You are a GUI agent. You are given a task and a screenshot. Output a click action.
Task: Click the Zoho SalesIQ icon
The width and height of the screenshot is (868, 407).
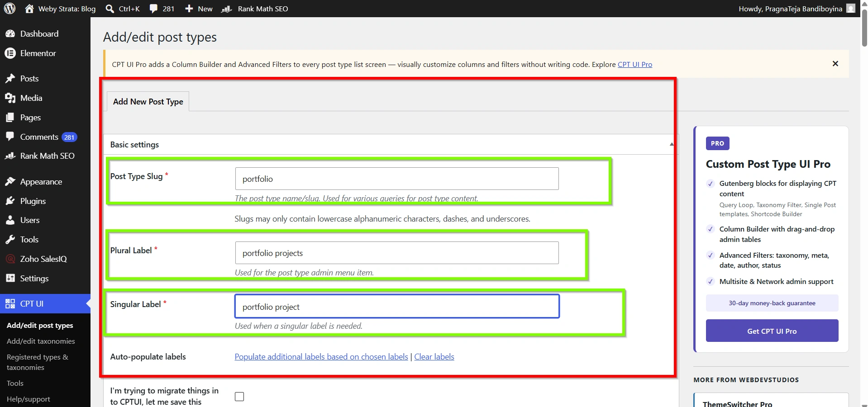tap(10, 259)
